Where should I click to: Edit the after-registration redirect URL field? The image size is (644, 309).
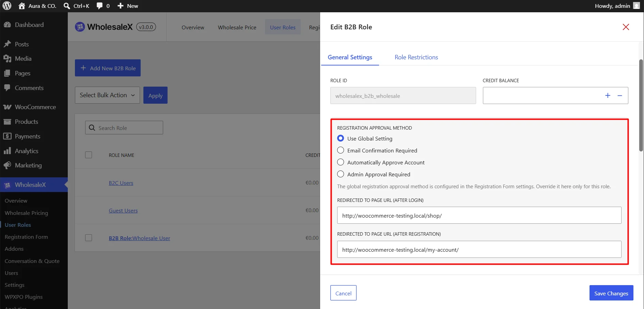479,249
